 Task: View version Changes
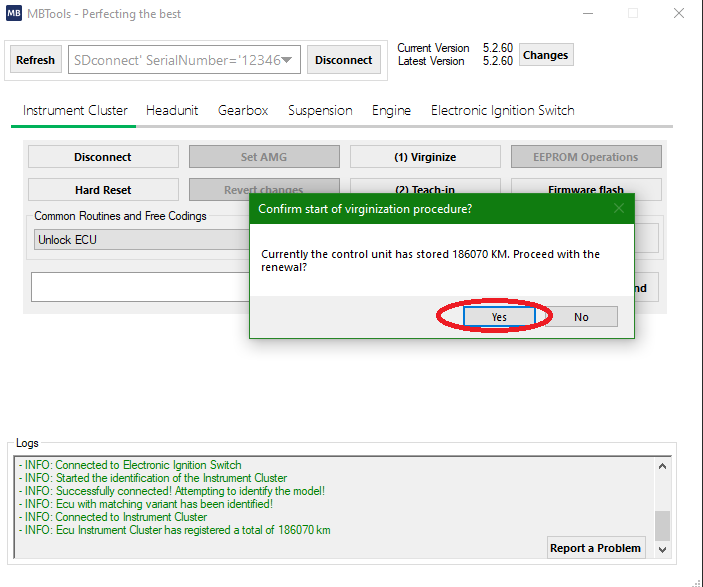(x=545, y=55)
